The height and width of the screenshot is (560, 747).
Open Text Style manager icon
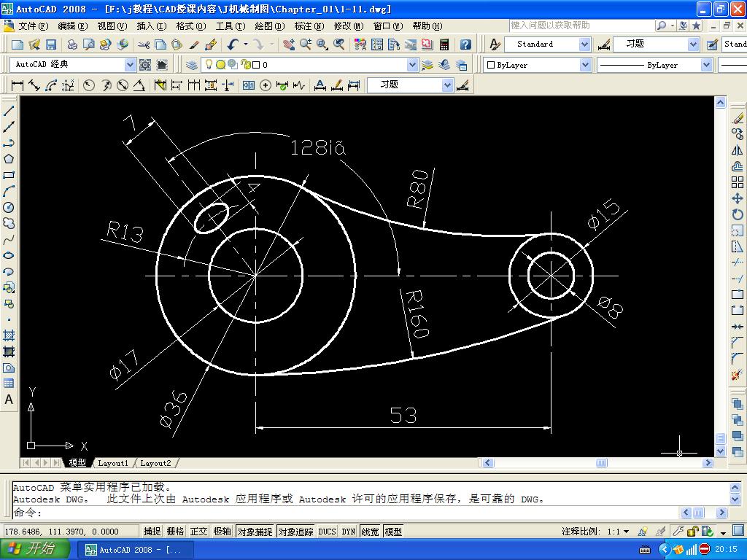coord(495,44)
